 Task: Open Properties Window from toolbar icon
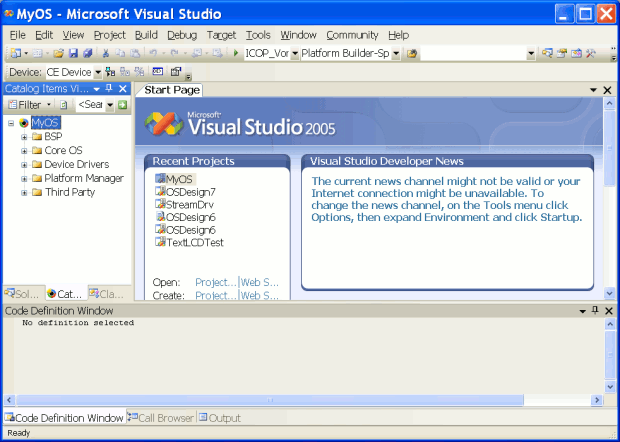(561, 53)
